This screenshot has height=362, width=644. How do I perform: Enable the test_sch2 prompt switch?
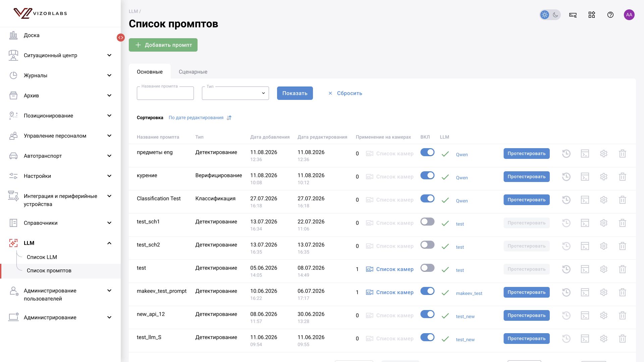click(x=427, y=245)
